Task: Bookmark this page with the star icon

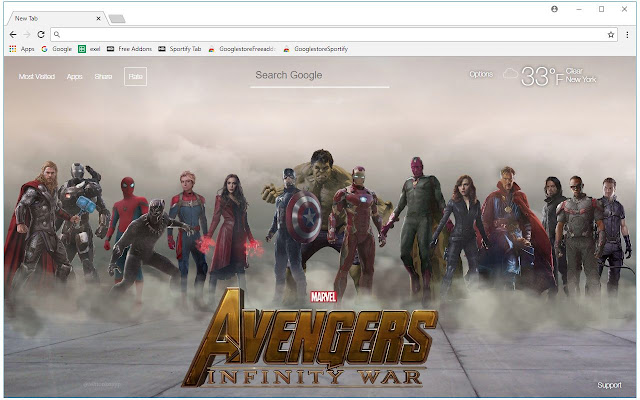Action: click(x=611, y=35)
